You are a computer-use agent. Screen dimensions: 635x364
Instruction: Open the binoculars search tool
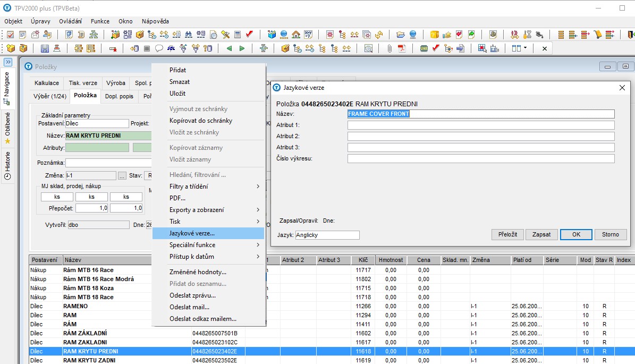188,35
